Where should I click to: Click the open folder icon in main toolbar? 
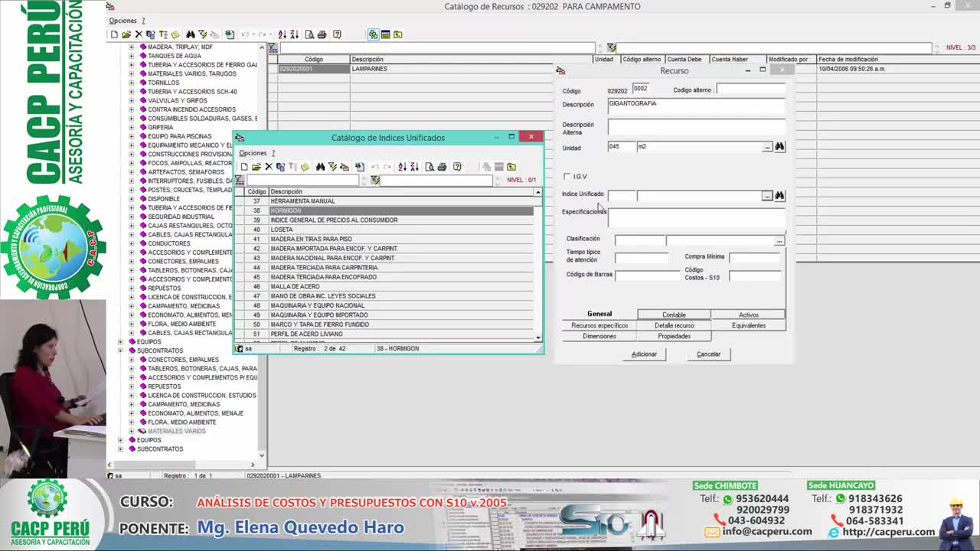tap(126, 34)
